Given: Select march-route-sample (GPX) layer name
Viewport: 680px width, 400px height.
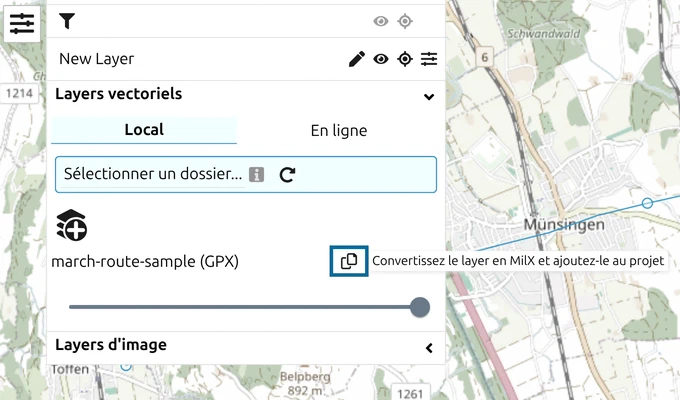Looking at the screenshot, I should (145, 262).
